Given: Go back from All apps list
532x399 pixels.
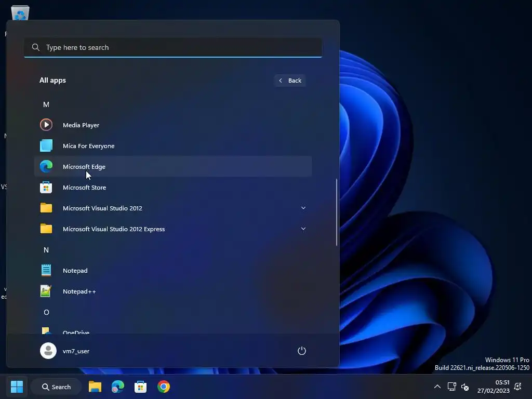Looking at the screenshot, I should (x=290, y=81).
